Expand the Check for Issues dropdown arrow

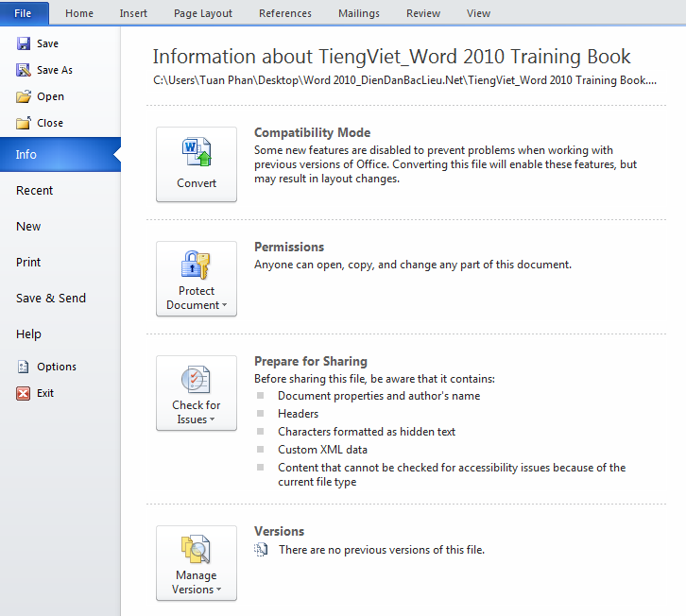tap(213, 419)
